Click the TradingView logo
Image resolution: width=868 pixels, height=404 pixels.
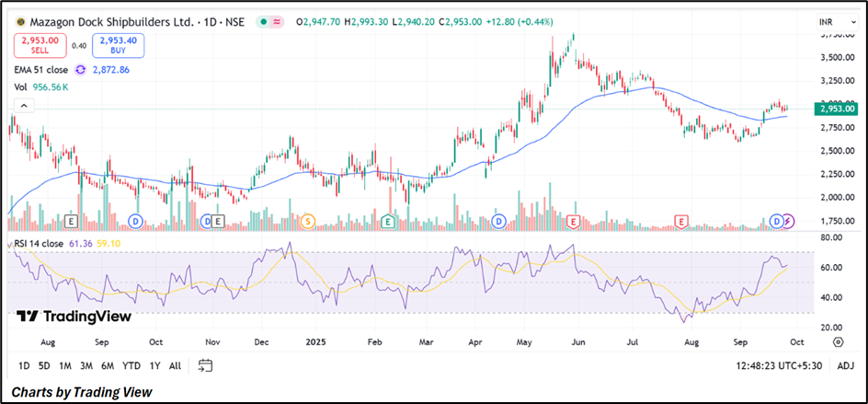[74, 317]
